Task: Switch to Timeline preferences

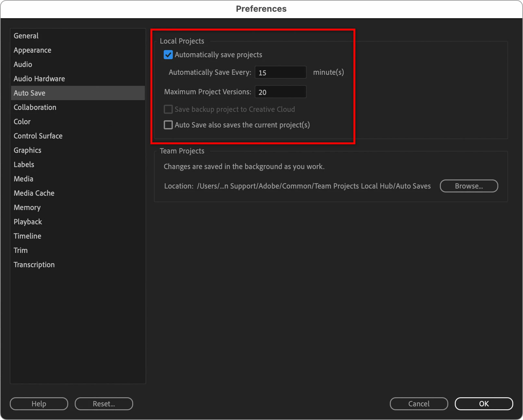Action: click(x=78, y=236)
